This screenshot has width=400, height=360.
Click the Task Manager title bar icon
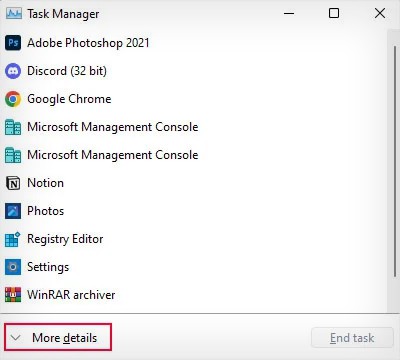click(14, 14)
